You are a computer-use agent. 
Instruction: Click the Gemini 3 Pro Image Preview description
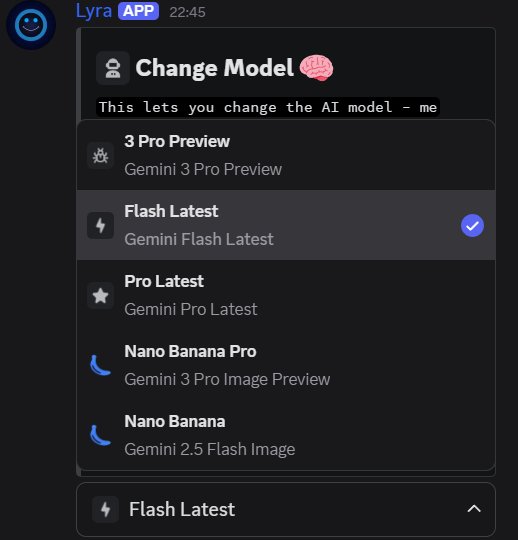click(227, 379)
